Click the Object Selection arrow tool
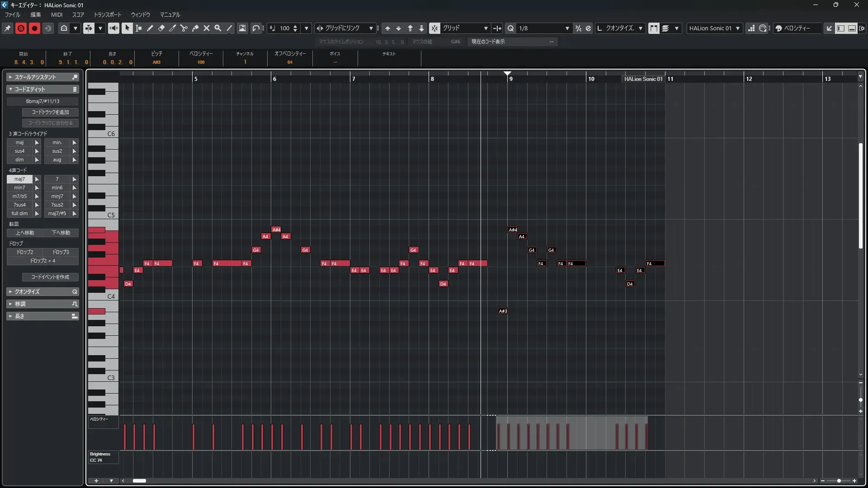The width and height of the screenshot is (868, 488). (x=127, y=28)
